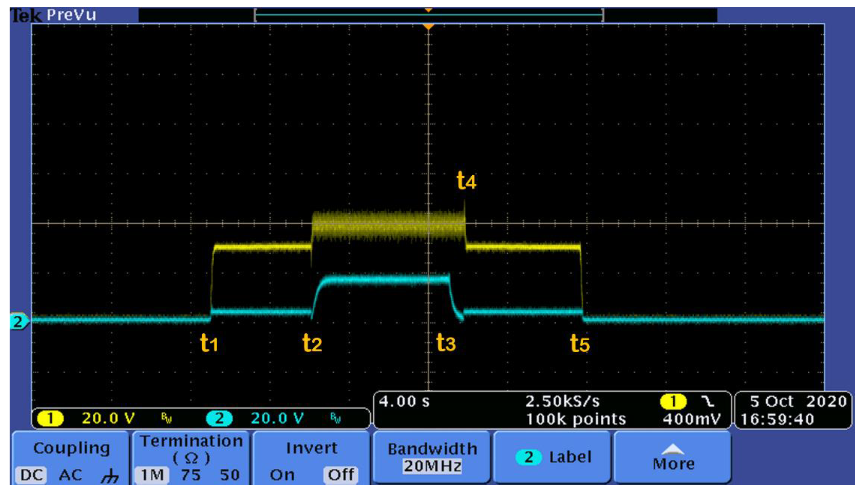Click channel 1 bandwidth limit icon
868x494 pixels.
pyautogui.click(x=166, y=418)
